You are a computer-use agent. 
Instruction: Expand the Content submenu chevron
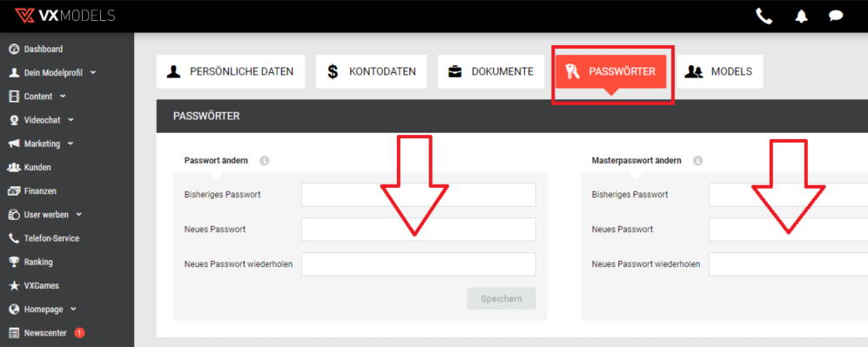click(63, 97)
